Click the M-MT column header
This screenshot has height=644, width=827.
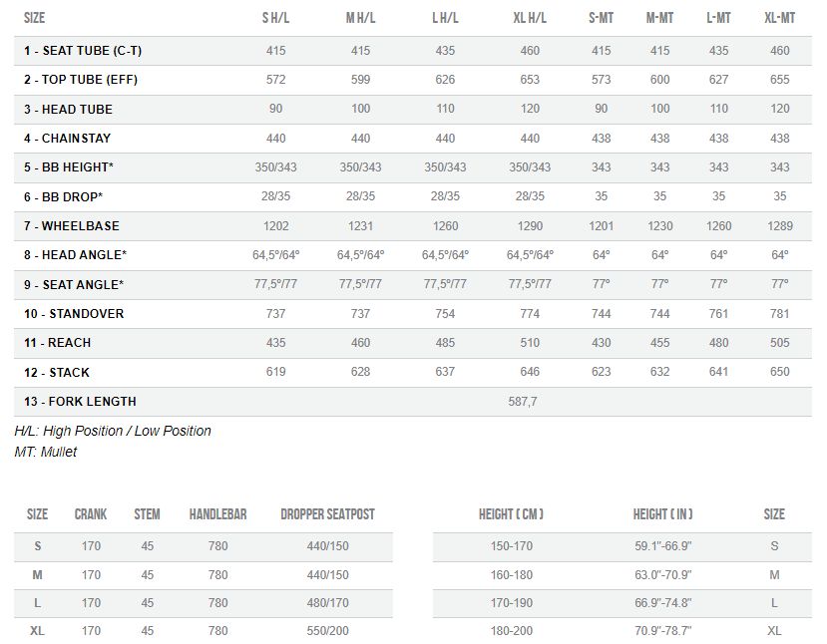659,18
